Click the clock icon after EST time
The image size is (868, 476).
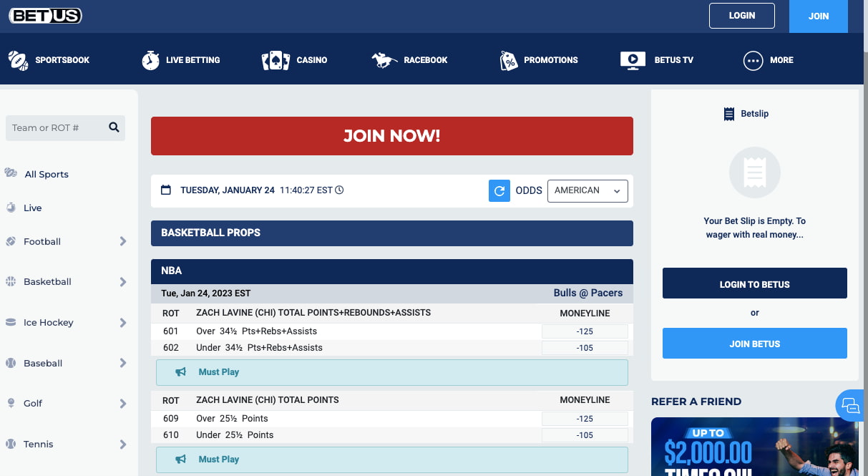pyautogui.click(x=339, y=190)
